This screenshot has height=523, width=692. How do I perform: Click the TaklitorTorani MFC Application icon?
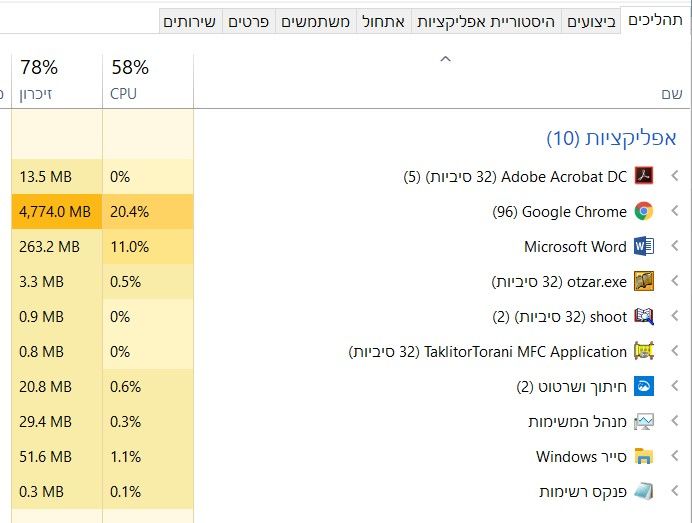click(644, 352)
